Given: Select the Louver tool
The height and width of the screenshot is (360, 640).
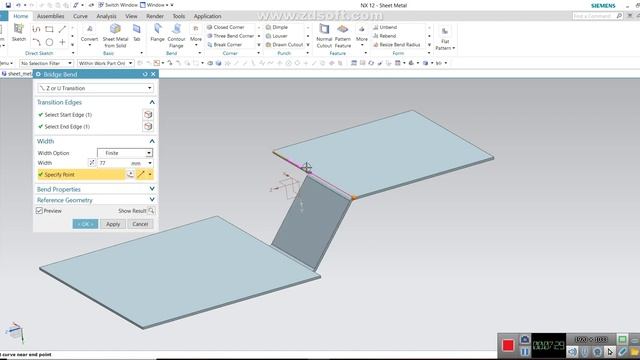Looking at the screenshot, I should 277,36.
